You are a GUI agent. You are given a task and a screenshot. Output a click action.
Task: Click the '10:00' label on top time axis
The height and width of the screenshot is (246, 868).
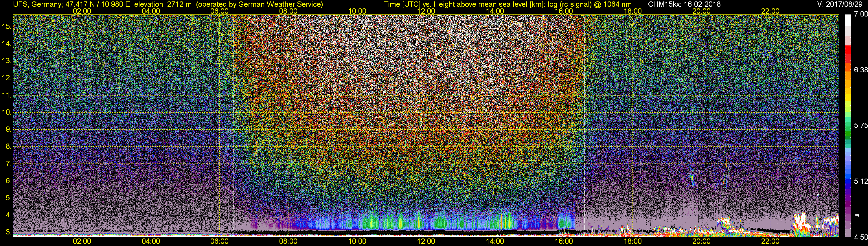357,11
